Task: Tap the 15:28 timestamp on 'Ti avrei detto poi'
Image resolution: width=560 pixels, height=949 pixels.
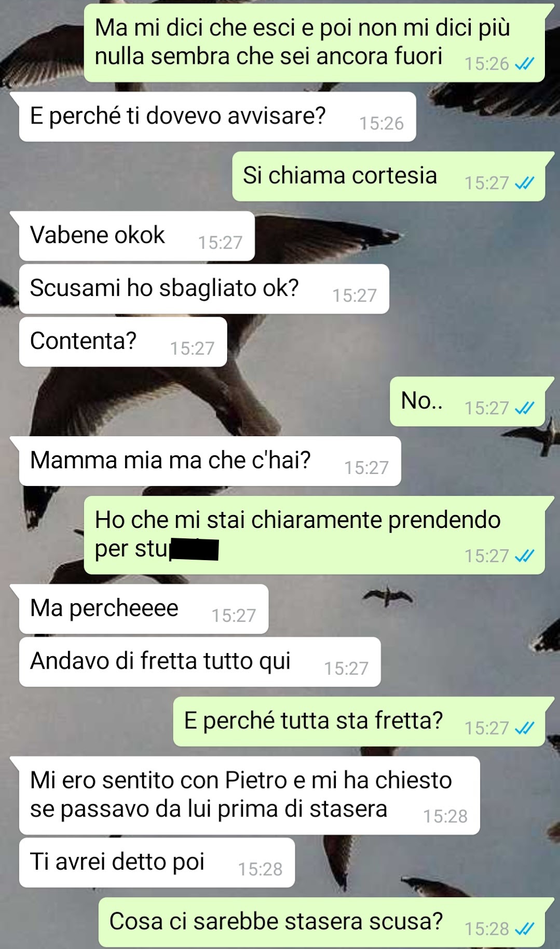Action: point(260,870)
